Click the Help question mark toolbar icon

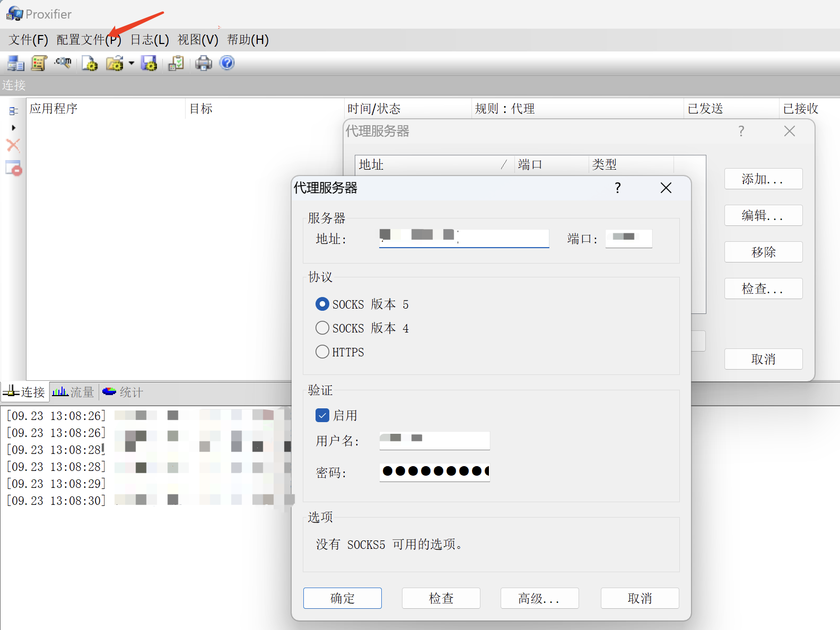[x=227, y=63]
